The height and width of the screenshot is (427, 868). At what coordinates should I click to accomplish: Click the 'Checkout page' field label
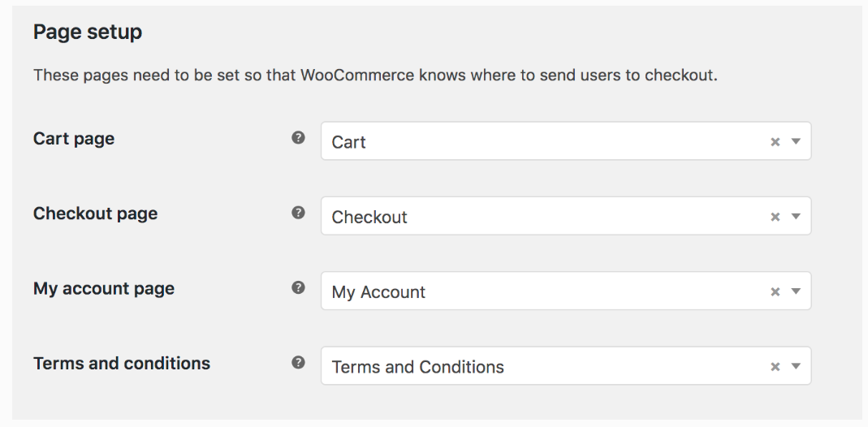pyautogui.click(x=95, y=213)
